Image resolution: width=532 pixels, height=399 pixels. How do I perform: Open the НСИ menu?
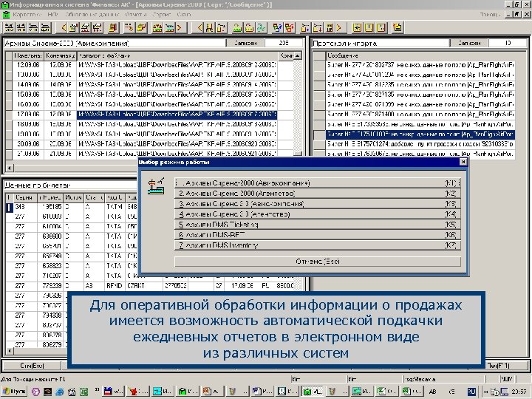tap(52, 15)
